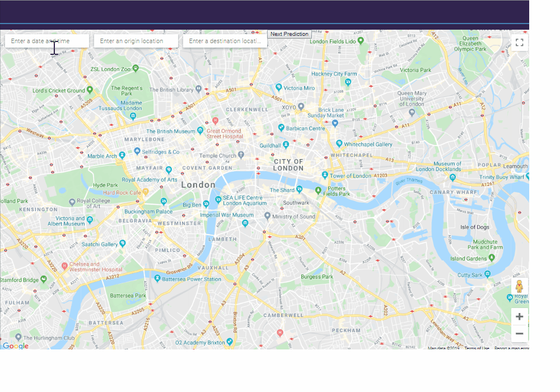Select Queen Mary University marker
The width and height of the screenshot is (560, 392).
coord(412,113)
